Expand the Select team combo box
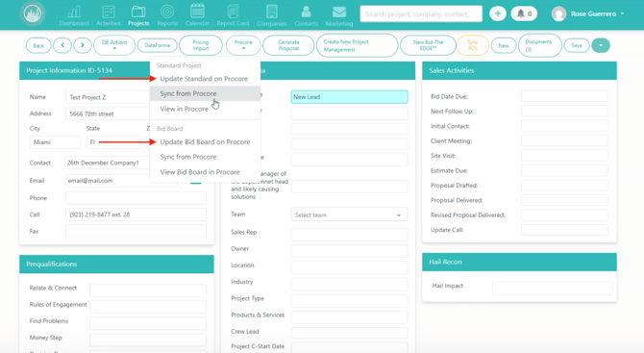This screenshot has height=353, width=644. coord(349,214)
